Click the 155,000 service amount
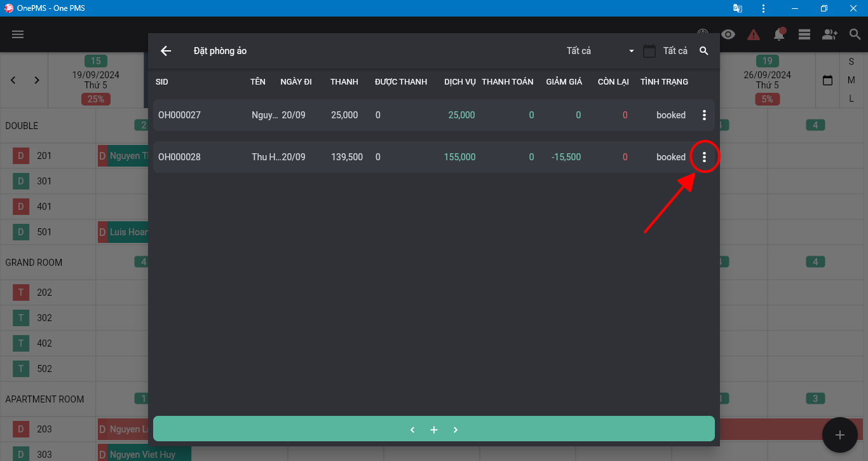Screen dimensions: 868x461 [x=459, y=157]
